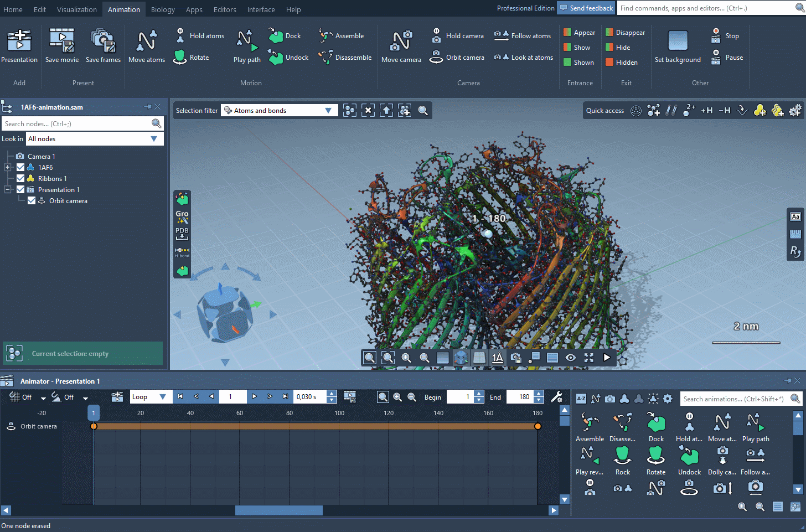This screenshot has height=532, width=806.
Task: Click the Send feedback button
Action: [x=586, y=8]
